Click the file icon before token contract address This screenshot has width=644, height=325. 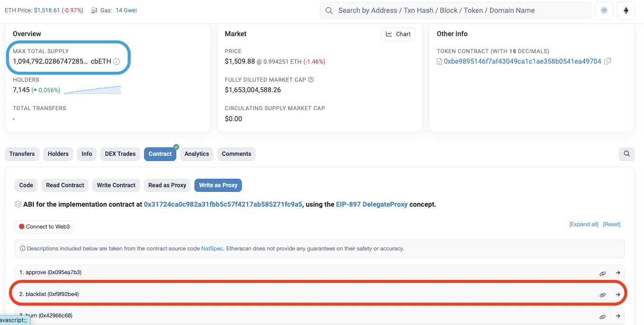coord(440,61)
